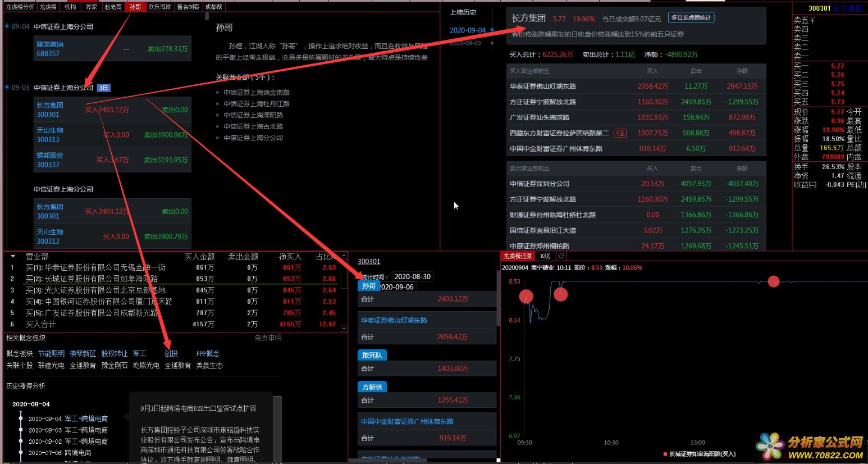Select the 2020-09-04 listing history date
This screenshot has height=464, width=868.
click(468, 30)
